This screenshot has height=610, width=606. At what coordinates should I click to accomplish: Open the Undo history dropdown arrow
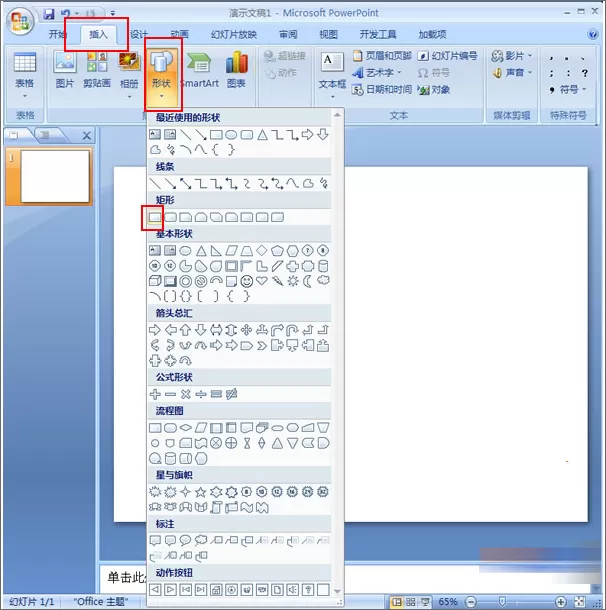pyautogui.click(x=77, y=14)
